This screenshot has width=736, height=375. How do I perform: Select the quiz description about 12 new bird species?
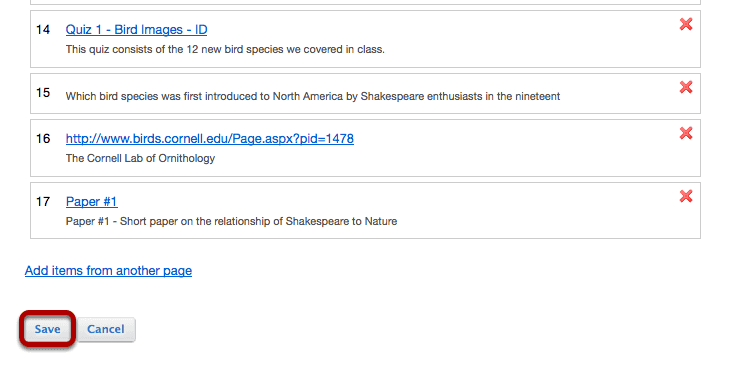[225, 49]
